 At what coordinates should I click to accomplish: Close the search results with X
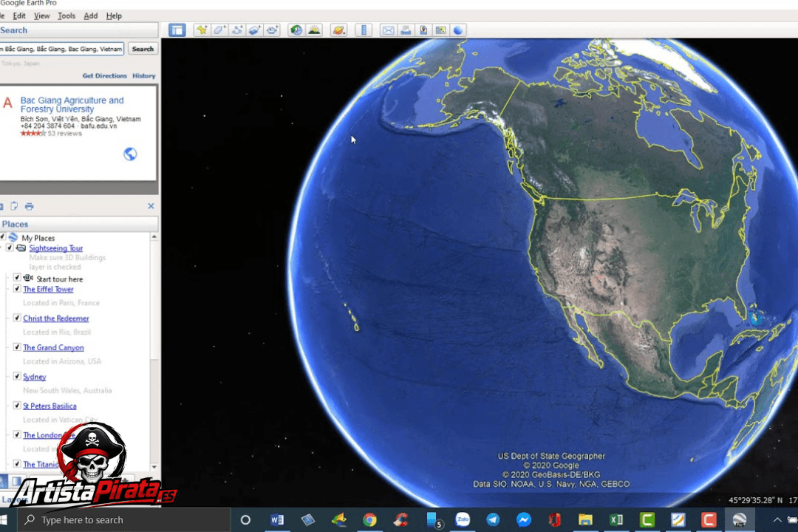pyautogui.click(x=151, y=206)
